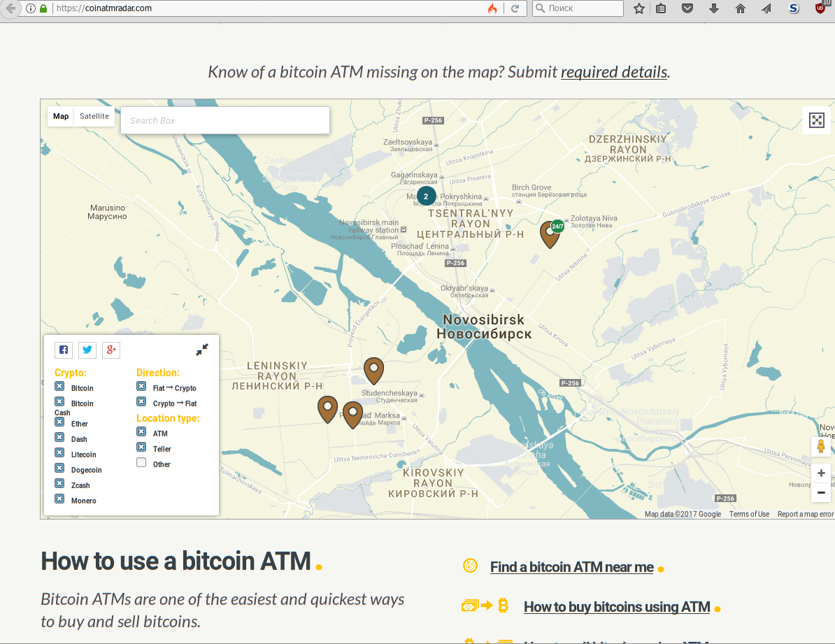Open site information icon in address bar

point(30,8)
